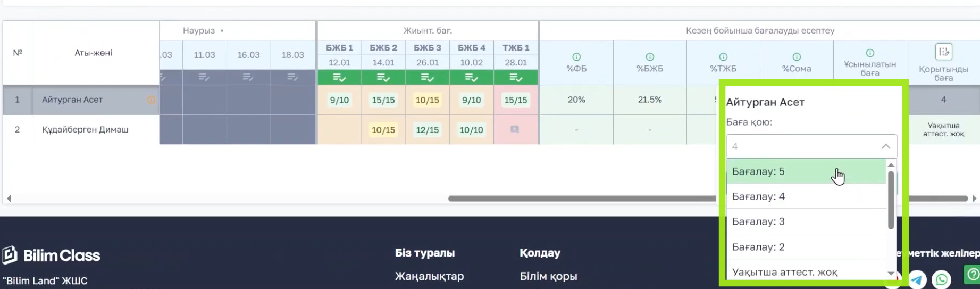Click the %ФБ info icon
The image size is (980, 289).
(x=576, y=57)
